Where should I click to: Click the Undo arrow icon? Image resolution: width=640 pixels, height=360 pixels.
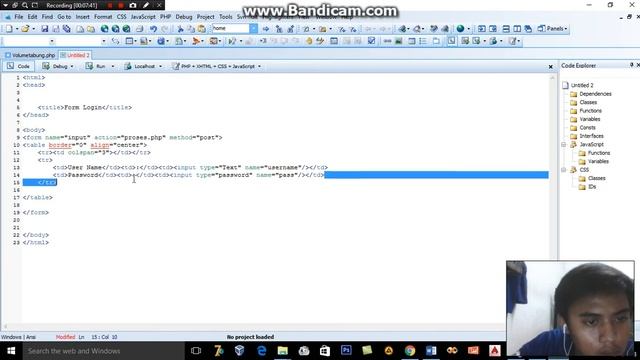tap(153, 29)
